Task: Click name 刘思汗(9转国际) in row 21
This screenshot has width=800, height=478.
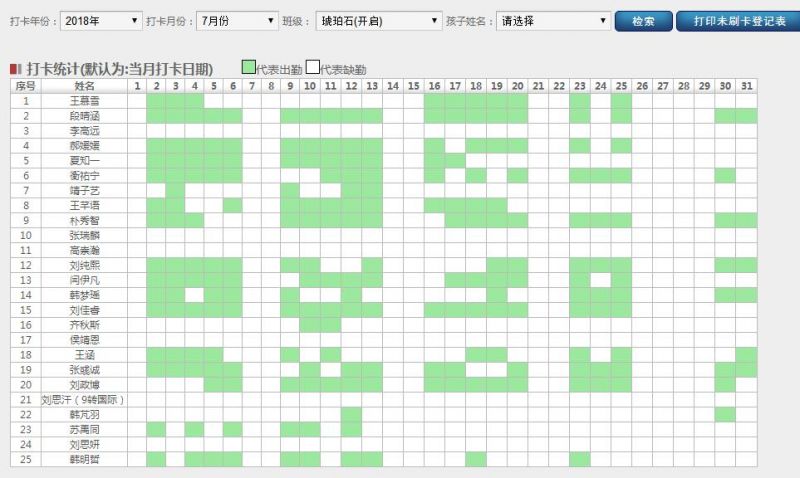Action: tap(83, 399)
